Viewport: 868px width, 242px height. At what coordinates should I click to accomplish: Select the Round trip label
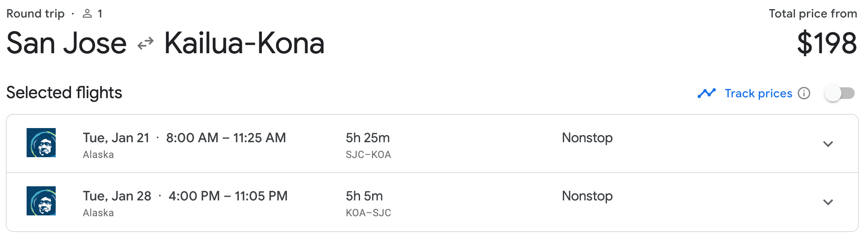point(36,13)
